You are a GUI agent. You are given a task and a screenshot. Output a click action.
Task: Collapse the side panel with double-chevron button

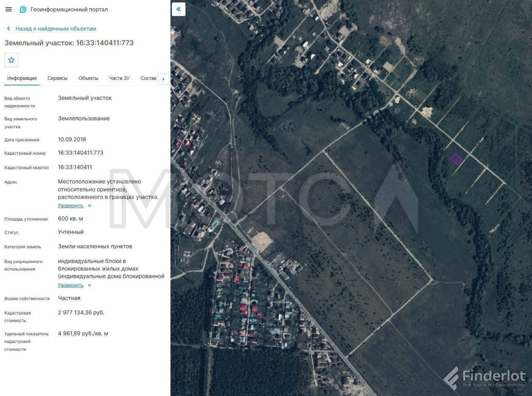click(179, 9)
